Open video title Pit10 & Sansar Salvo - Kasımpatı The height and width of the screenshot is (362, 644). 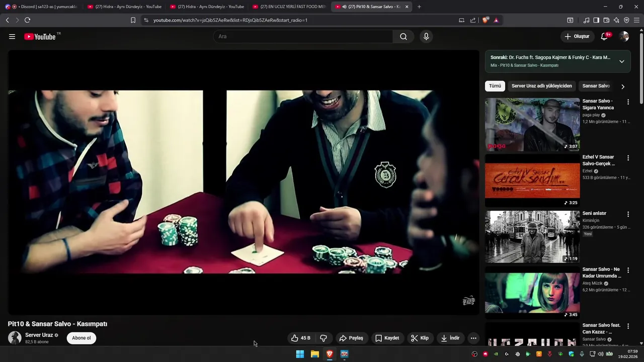pos(57,324)
